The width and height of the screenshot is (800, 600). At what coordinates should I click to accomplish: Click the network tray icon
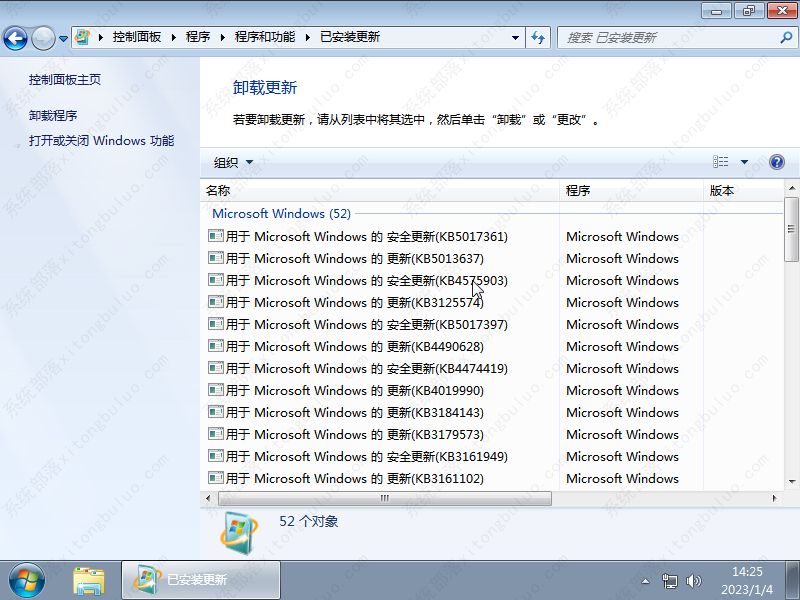670,580
